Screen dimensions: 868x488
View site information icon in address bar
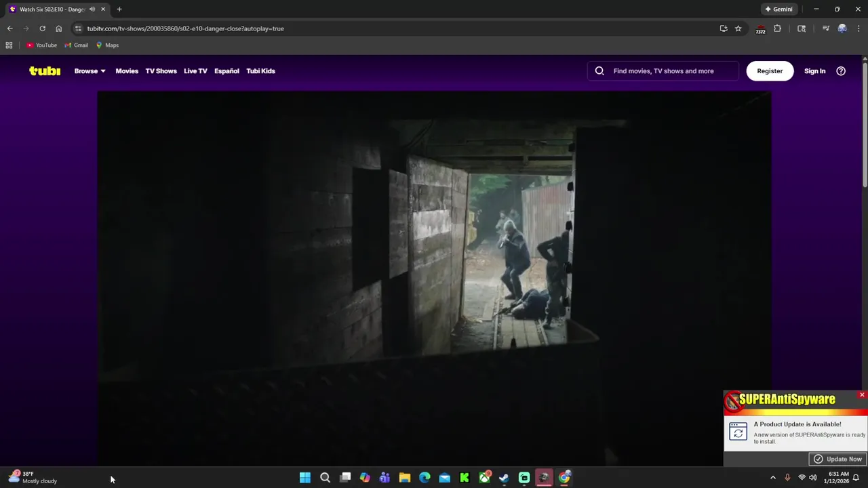(x=78, y=28)
